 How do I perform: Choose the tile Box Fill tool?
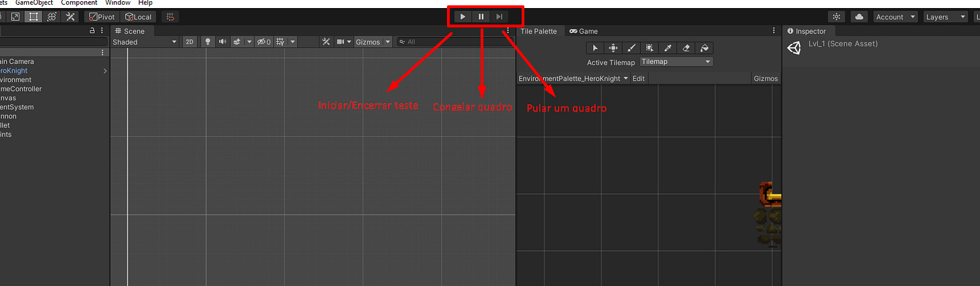pos(650,48)
